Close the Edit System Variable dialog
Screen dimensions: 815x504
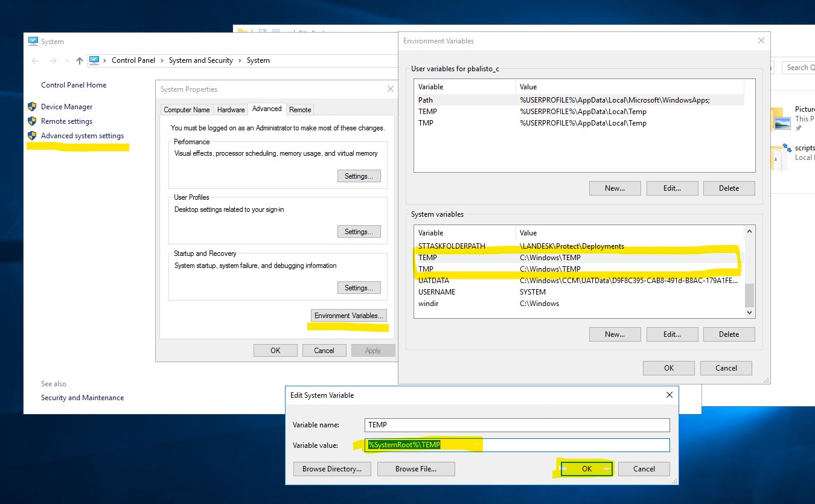tap(669, 395)
